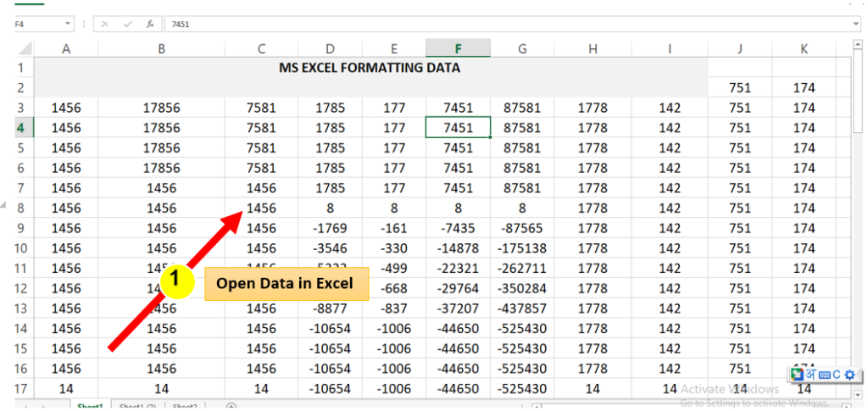Select cell G17 containing -525430

coord(522,388)
